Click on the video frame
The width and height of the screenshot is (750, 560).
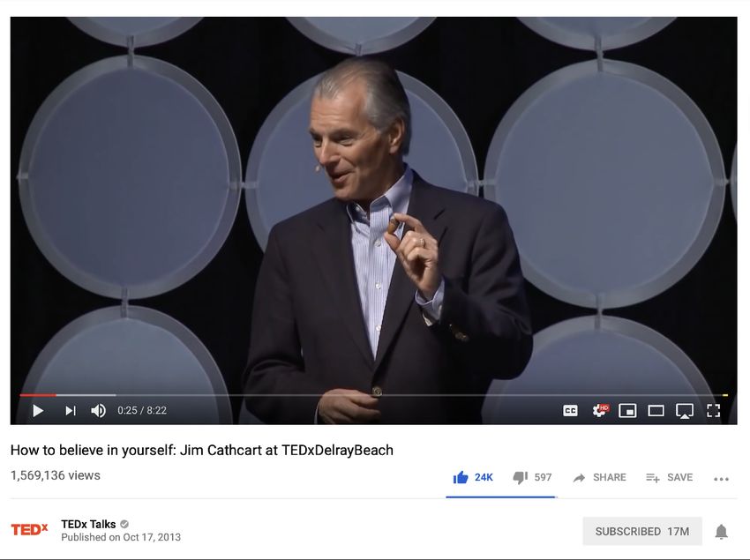pyautogui.click(x=373, y=205)
